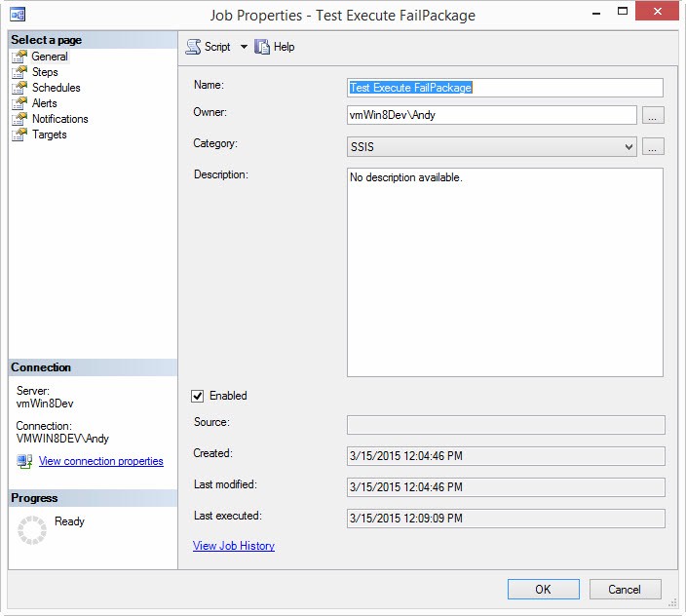The height and width of the screenshot is (616, 686).
Task: Toggle the Enabled checkbox
Action: pyautogui.click(x=197, y=396)
